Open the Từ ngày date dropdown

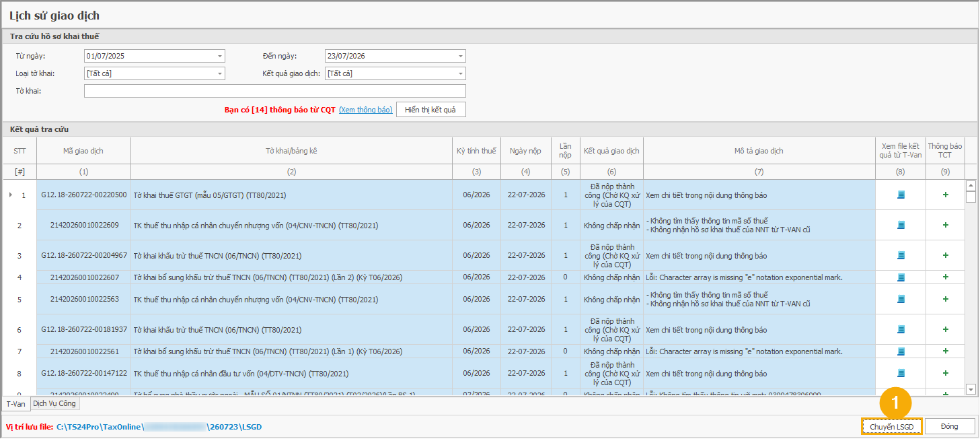point(220,56)
